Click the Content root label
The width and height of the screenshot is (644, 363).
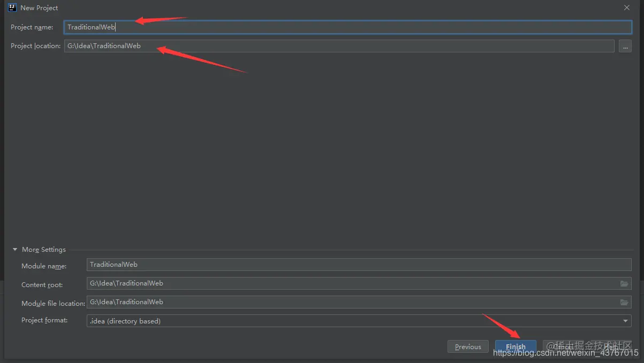pos(42,285)
